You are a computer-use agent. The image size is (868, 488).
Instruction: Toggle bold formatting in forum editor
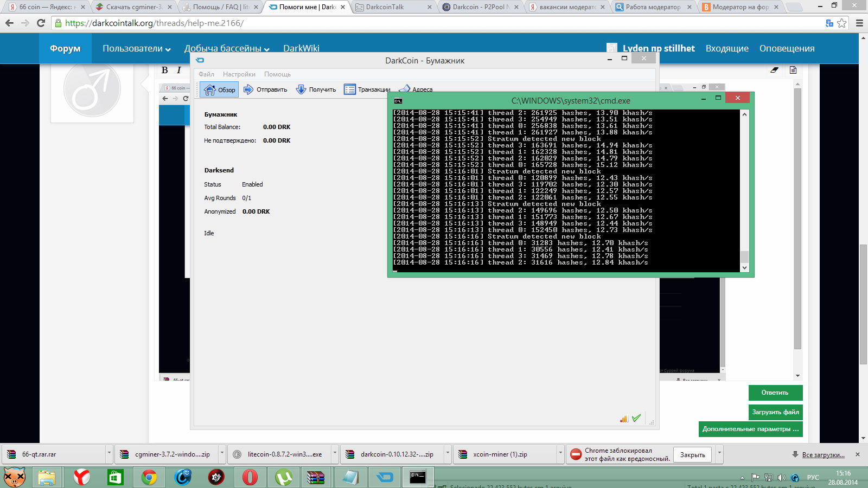(165, 70)
